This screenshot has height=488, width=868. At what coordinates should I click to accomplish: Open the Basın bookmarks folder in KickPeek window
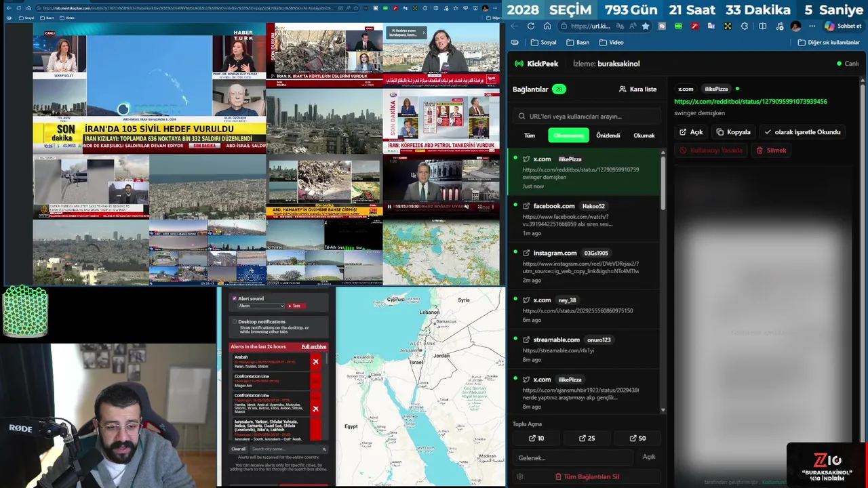pyautogui.click(x=578, y=42)
